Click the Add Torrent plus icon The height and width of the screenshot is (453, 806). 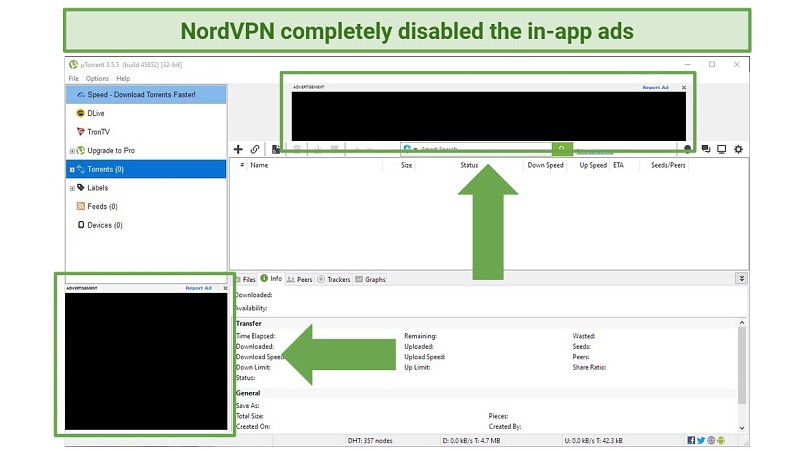point(238,149)
